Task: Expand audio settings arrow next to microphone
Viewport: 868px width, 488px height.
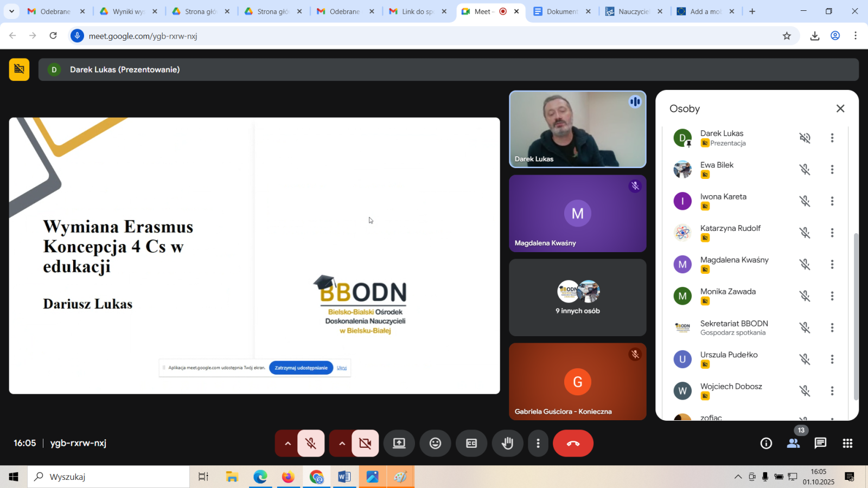Action: pos(288,444)
